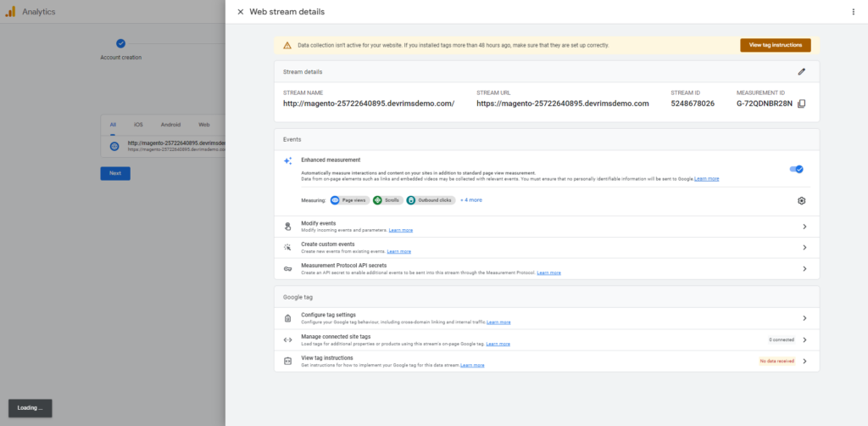Open Learn more link for Configure tag settings
The width and height of the screenshot is (868, 426).
click(498, 322)
